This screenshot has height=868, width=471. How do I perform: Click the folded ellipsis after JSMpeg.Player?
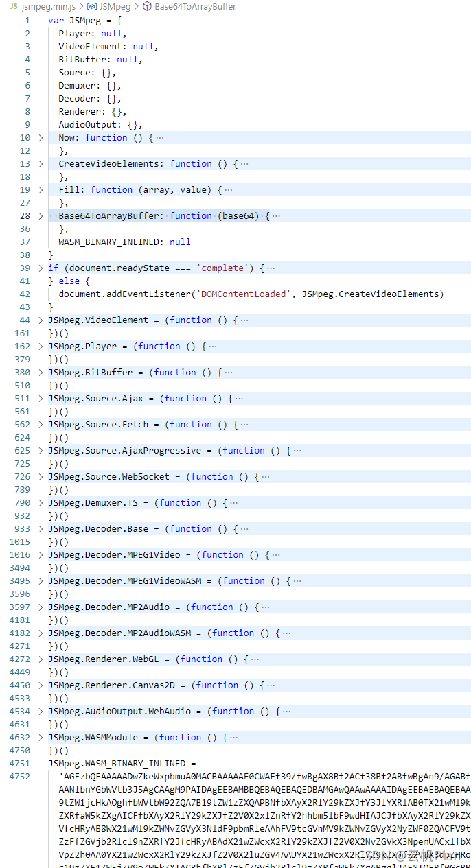[x=213, y=347]
